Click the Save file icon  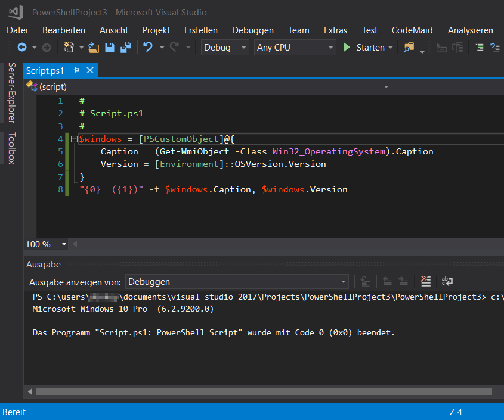pos(110,47)
